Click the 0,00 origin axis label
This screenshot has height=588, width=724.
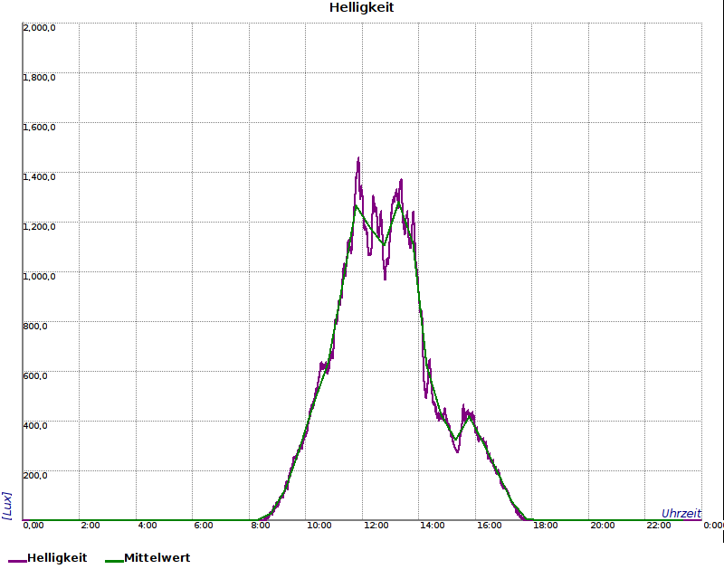(x=33, y=526)
